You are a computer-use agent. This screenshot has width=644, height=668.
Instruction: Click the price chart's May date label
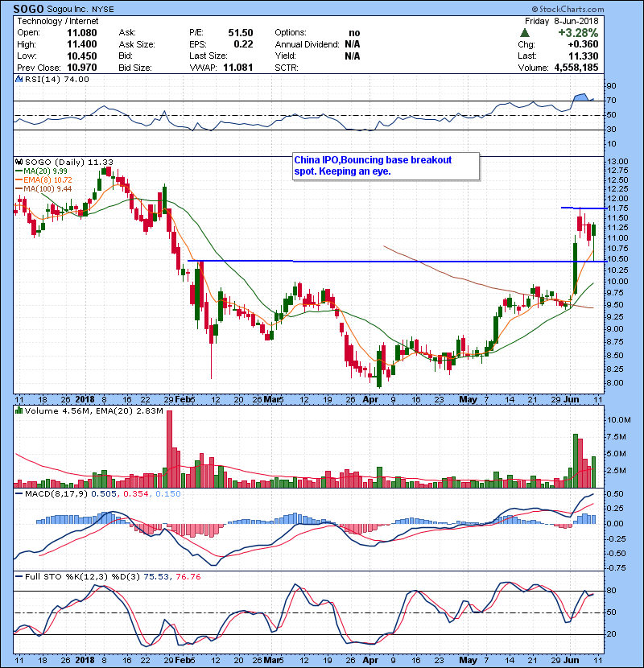468,400
